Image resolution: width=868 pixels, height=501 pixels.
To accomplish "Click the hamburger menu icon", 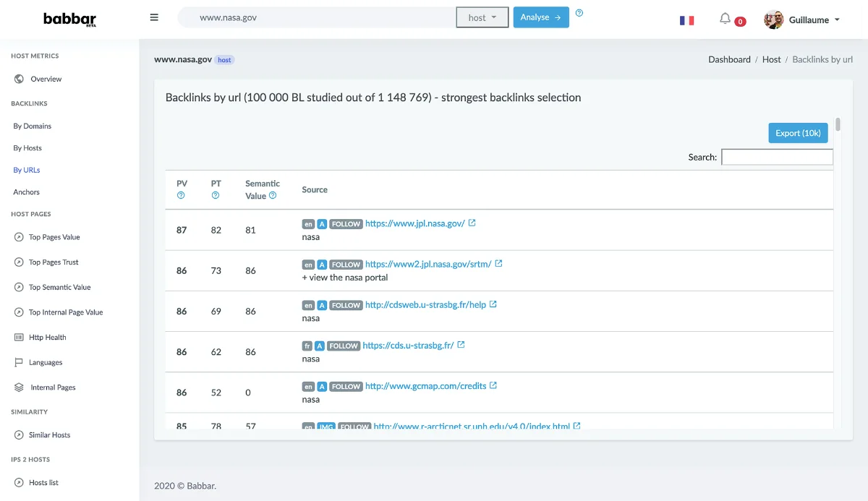I will point(154,17).
